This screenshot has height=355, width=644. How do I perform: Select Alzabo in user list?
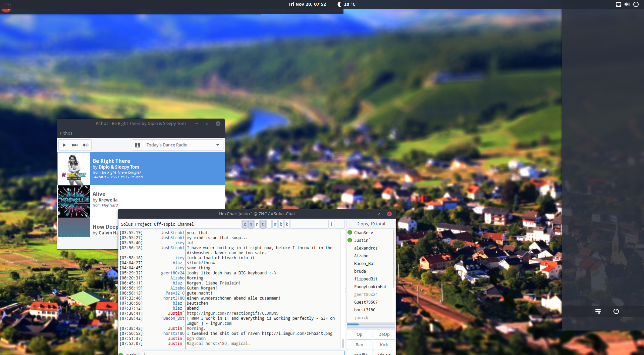pyautogui.click(x=369, y=256)
